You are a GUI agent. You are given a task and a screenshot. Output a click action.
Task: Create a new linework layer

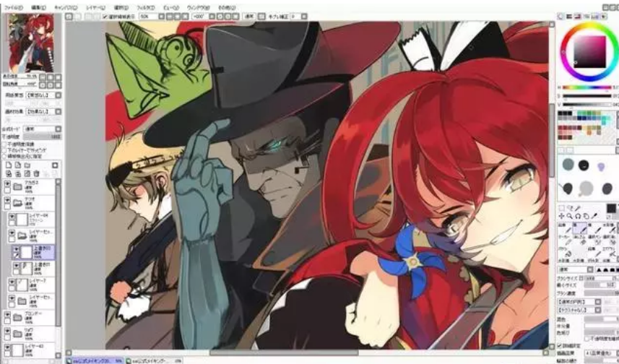(x=18, y=165)
